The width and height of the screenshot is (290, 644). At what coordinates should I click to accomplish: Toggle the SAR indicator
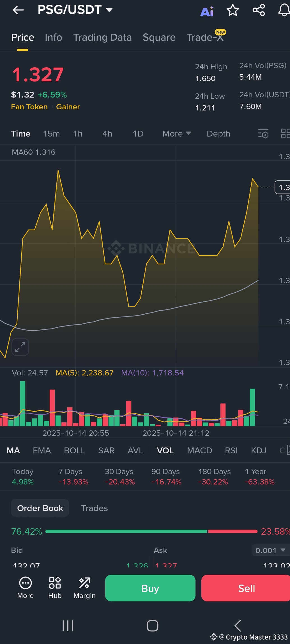(x=106, y=451)
